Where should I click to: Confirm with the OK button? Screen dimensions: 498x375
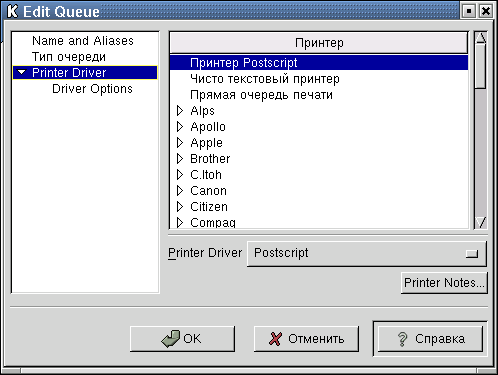[182, 339]
